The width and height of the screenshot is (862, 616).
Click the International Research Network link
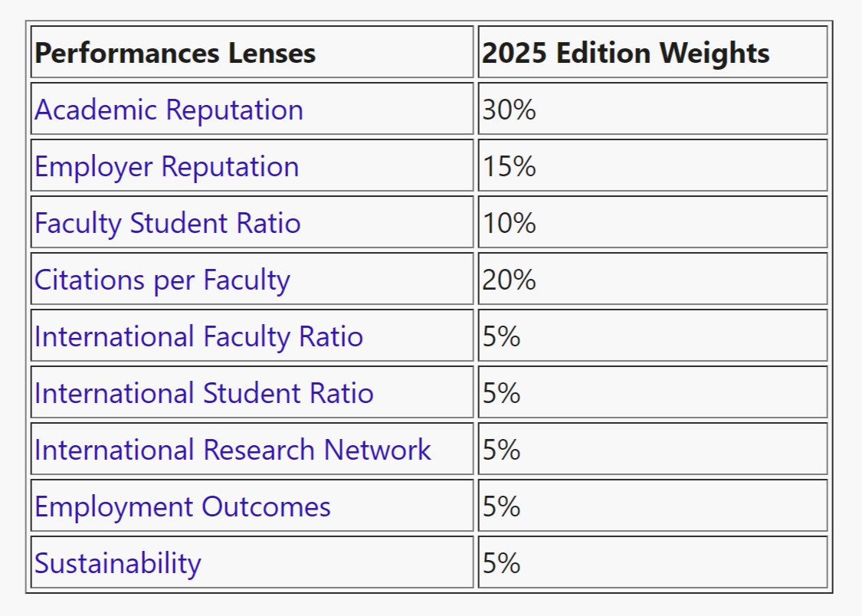point(232,450)
